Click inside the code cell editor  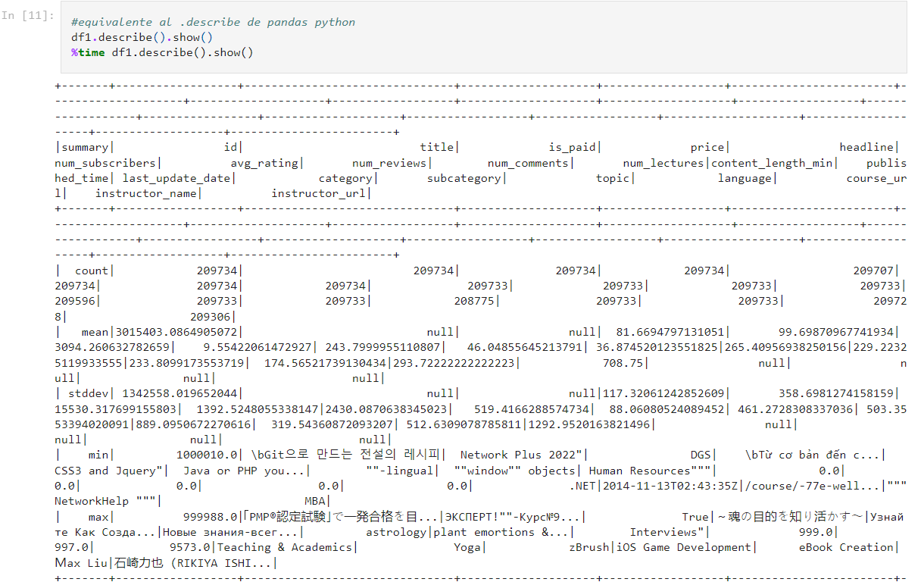click(x=482, y=37)
